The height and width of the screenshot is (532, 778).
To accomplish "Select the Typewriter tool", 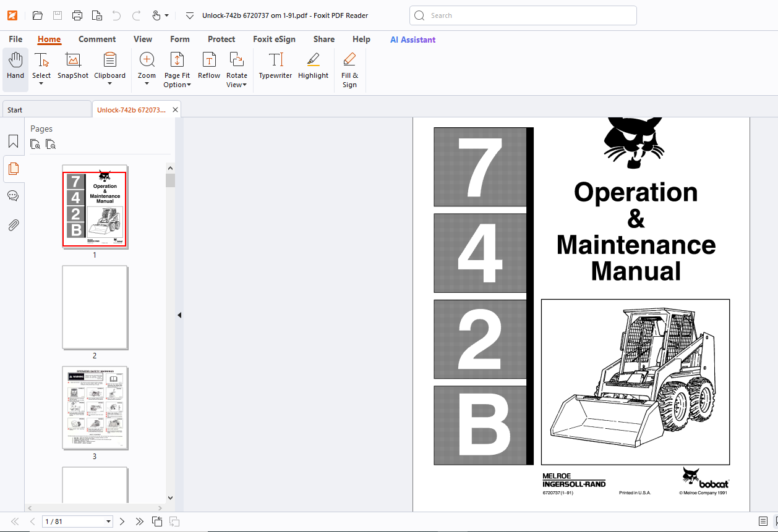I will (x=275, y=66).
